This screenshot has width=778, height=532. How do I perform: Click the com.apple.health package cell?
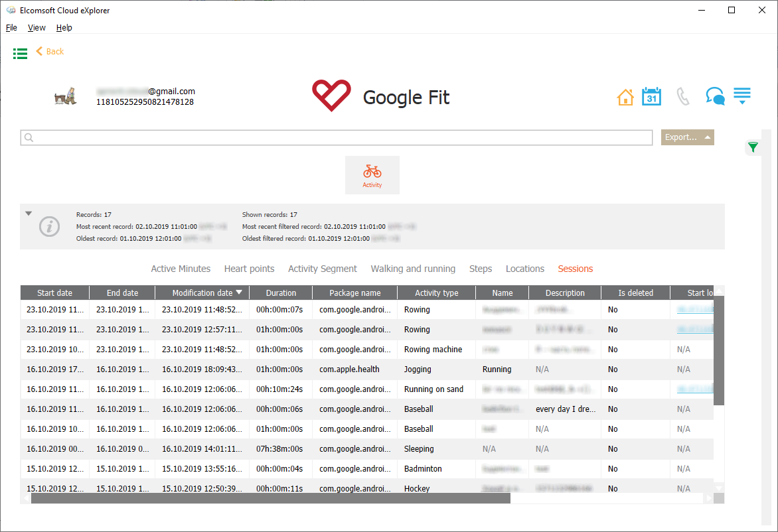354,369
